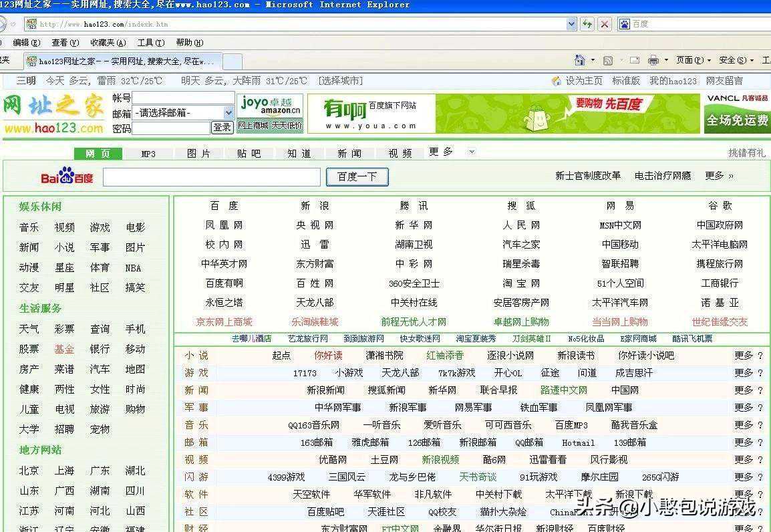Screen dimensions: 771x532
Task: Click the printer icon in toolbar
Action: [653, 60]
